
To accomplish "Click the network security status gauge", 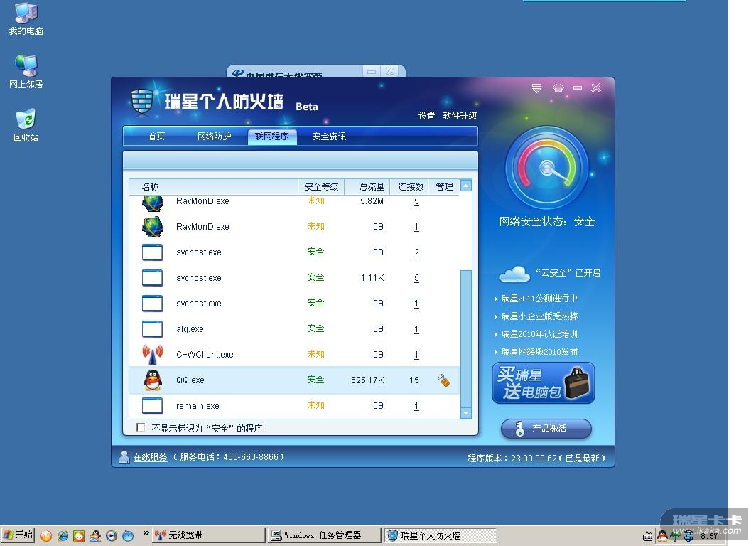I will pyautogui.click(x=547, y=168).
